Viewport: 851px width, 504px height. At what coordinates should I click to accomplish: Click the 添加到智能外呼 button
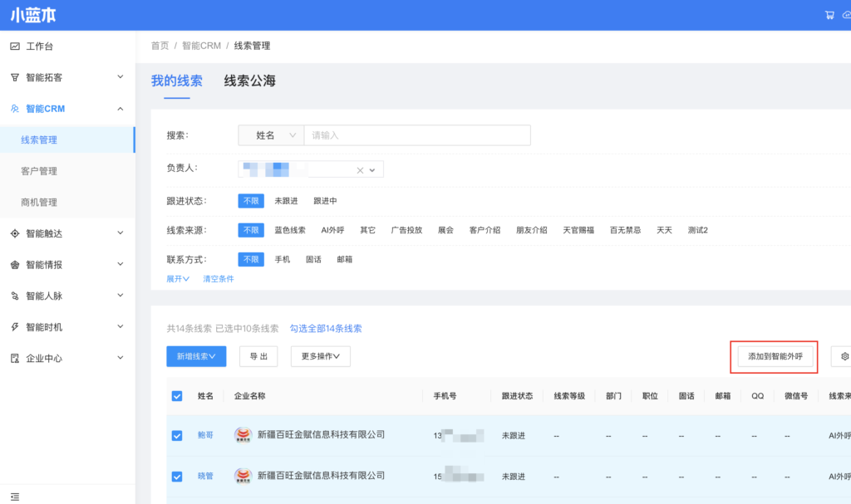click(774, 356)
